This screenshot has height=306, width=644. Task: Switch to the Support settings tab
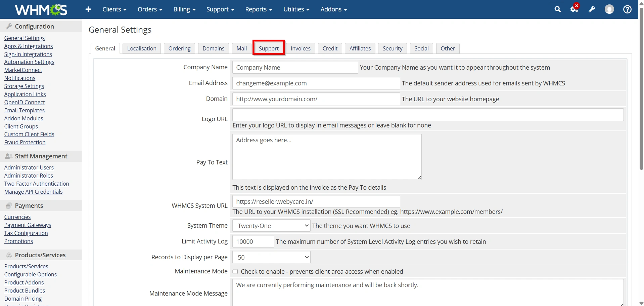(269, 48)
